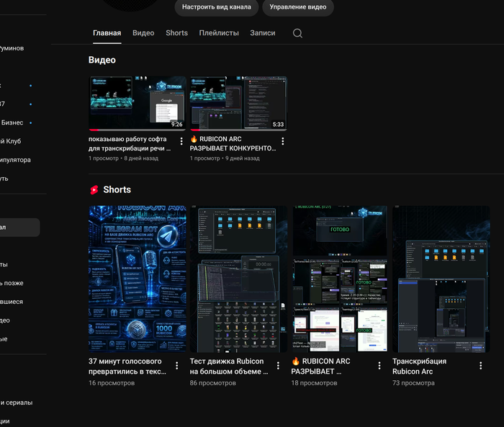Switch to the Главная tab
This screenshot has height=427, width=504.
107,33
